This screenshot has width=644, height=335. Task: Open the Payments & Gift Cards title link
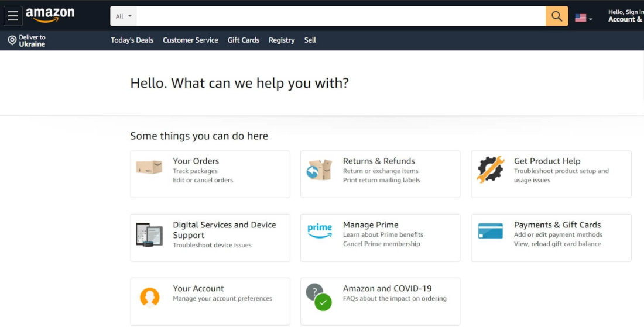(557, 225)
